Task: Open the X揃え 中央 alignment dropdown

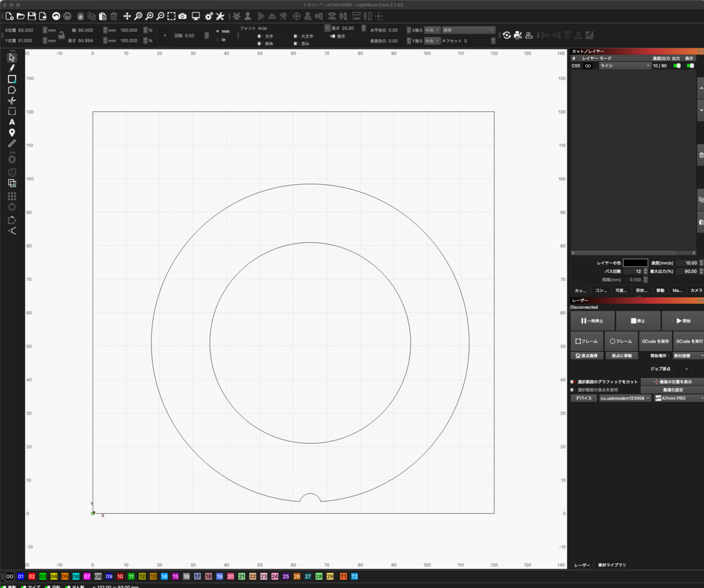Action: (432, 30)
